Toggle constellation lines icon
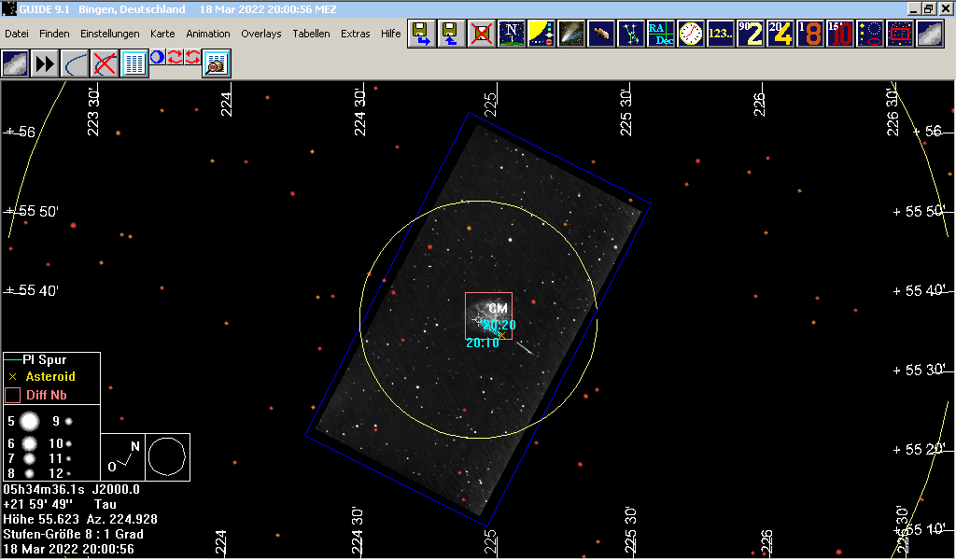Screen dimensions: 956x560 coord(633,35)
